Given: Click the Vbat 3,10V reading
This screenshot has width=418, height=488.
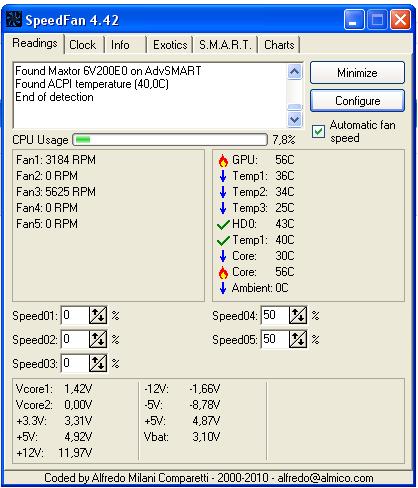Looking at the screenshot, I should coord(182,437).
